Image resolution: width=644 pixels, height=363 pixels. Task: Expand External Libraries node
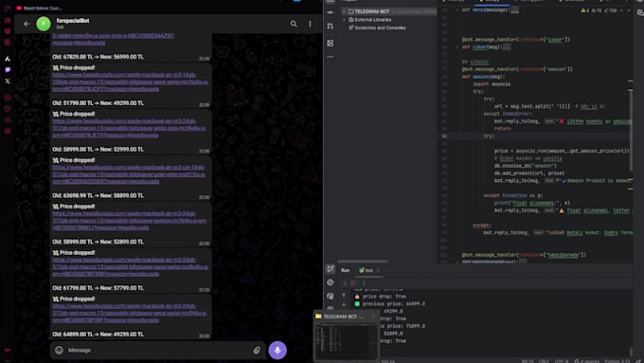pyautogui.click(x=344, y=20)
